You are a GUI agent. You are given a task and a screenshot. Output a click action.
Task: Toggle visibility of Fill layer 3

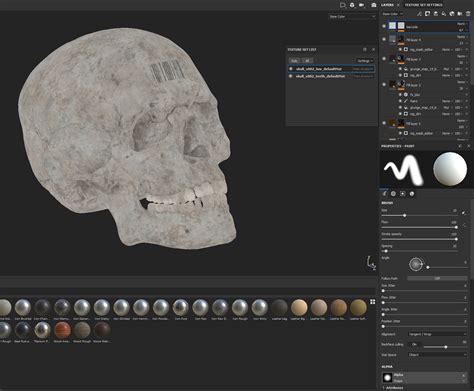click(384, 59)
